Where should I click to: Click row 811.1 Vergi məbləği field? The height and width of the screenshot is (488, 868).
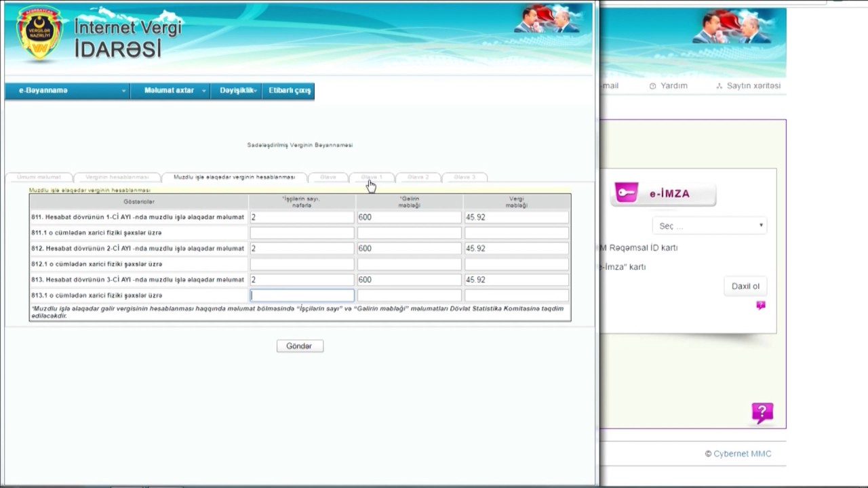click(517, 233)
